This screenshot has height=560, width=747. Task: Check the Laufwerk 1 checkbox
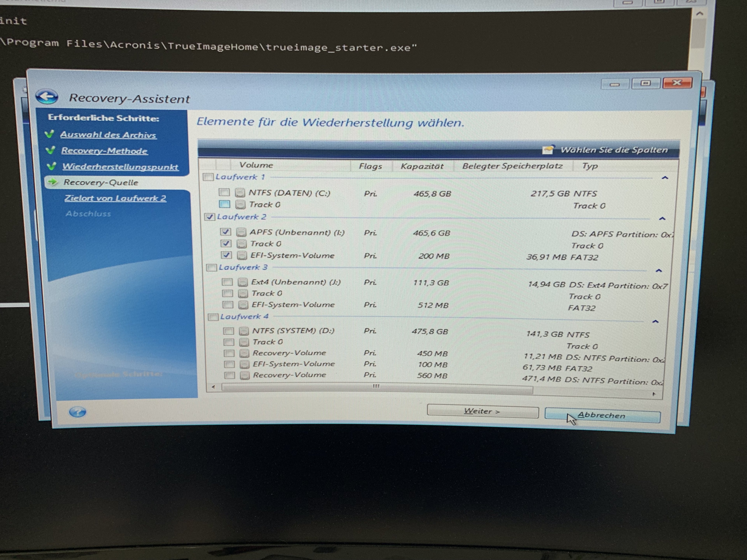click(208, 177)
